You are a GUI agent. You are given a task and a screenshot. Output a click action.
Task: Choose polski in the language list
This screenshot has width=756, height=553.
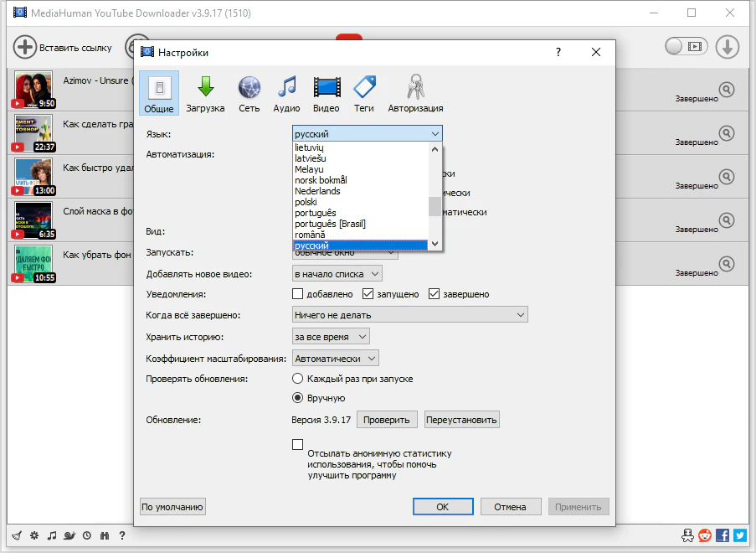(x=306, y=202)
